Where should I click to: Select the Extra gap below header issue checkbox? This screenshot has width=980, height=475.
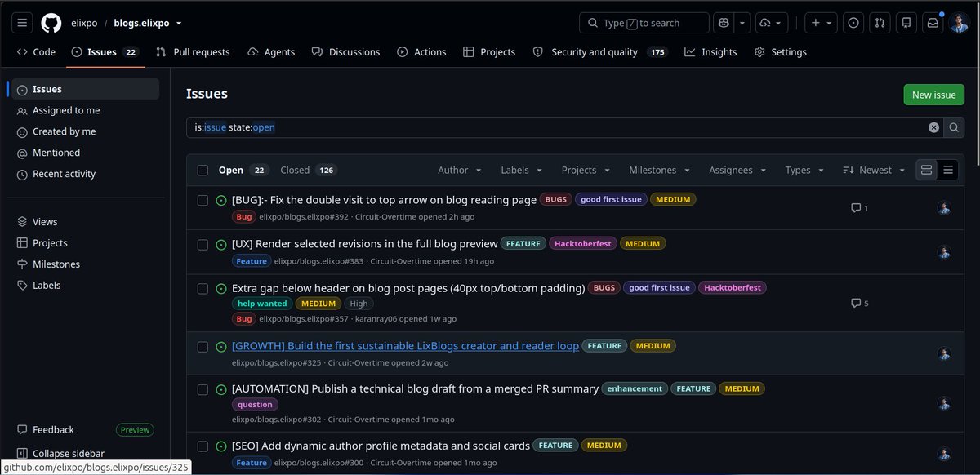203,288
